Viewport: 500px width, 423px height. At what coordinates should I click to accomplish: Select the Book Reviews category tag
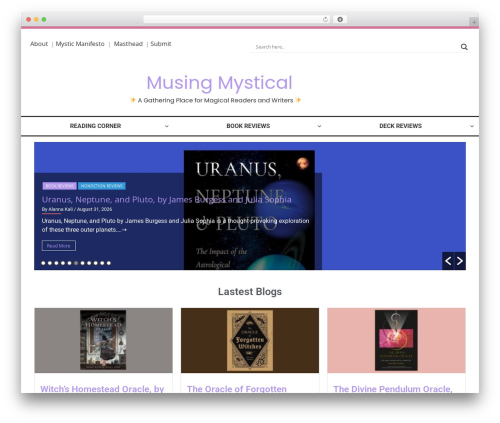tap(59, 186)
